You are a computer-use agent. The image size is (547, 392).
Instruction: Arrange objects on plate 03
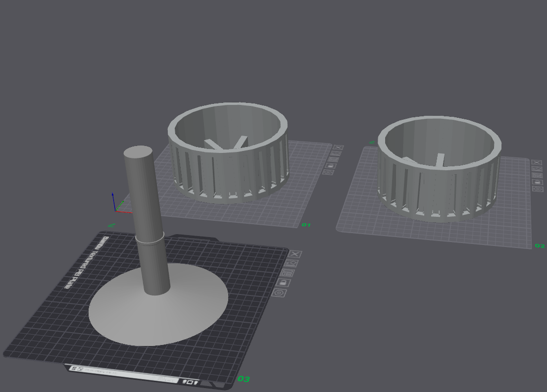[287, 273]
